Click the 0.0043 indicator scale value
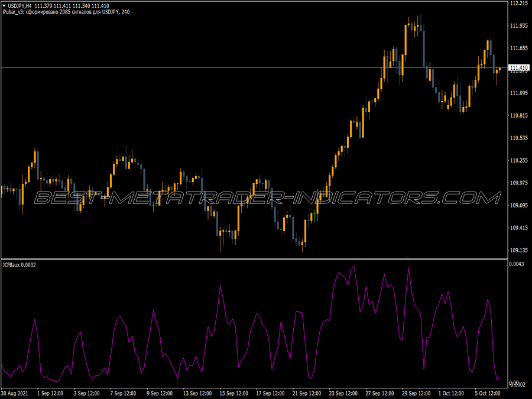Image resolution: width=532 pixels, height=399 pixels. (517, 264)
